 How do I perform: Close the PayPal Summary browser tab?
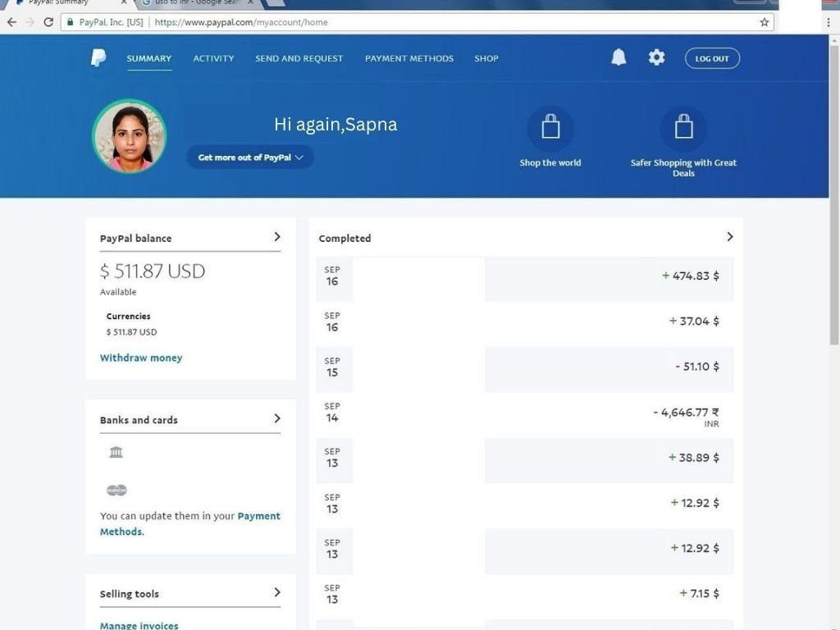coord(124,2)
